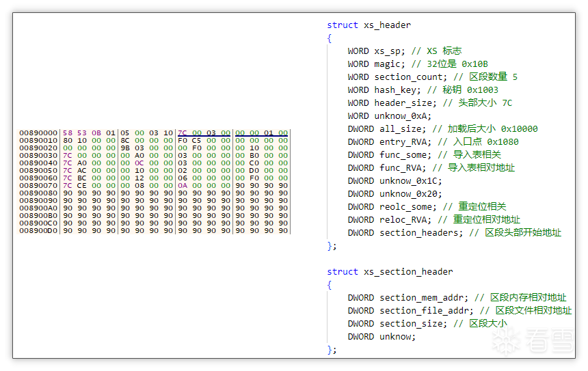Click the DWORD section_headers field line
This screenshot has width=588, height=371.
tap(455, 233)
